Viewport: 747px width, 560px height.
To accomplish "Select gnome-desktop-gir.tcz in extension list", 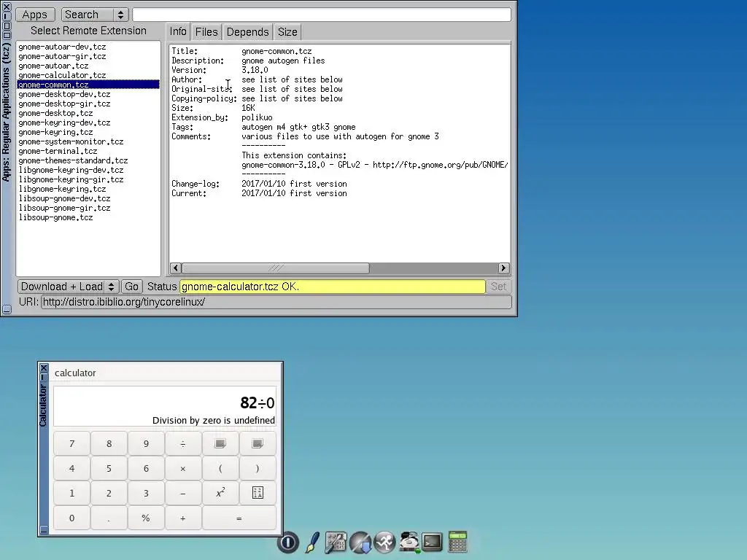I will tap(88, 104).
